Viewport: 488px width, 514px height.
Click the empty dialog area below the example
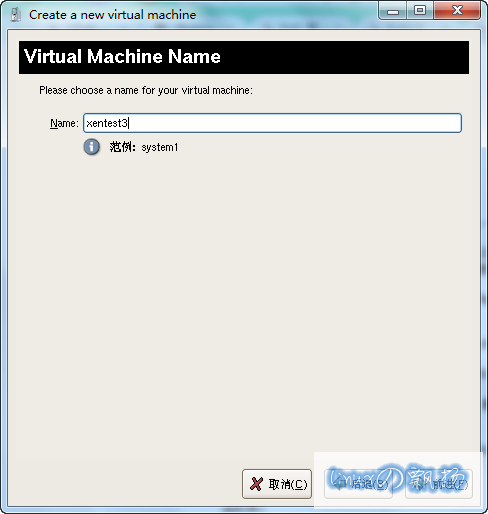(x=244, y=300)
